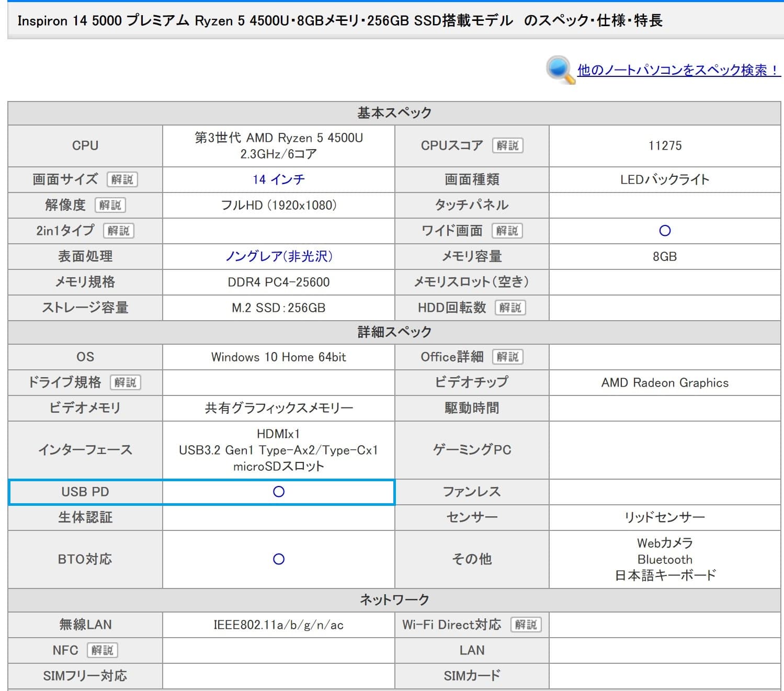Click the 11275 CPU score value
Image resolution: width=784 pixels, height=691 pixels.
(x=665, y=145)
